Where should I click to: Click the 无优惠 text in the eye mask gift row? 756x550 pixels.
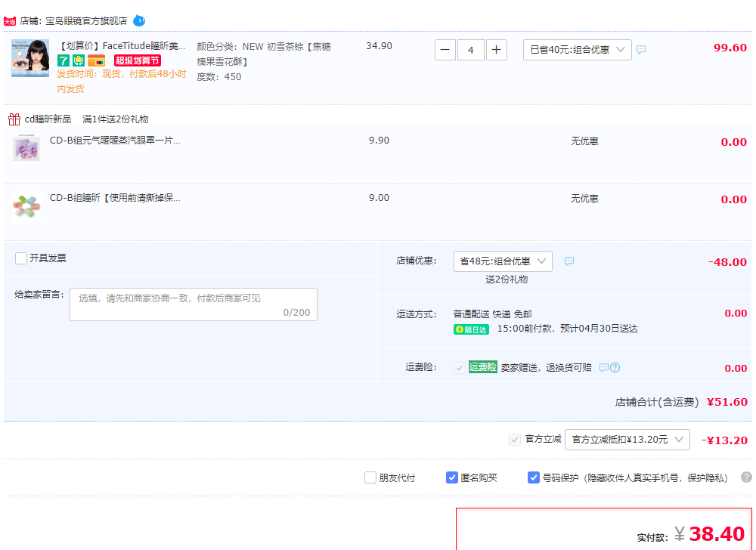tap(584, 141)
